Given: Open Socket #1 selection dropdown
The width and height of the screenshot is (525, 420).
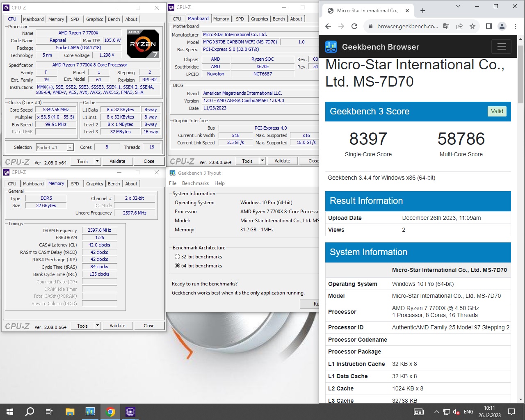Looking at the screenshot, I should [54, 148].
